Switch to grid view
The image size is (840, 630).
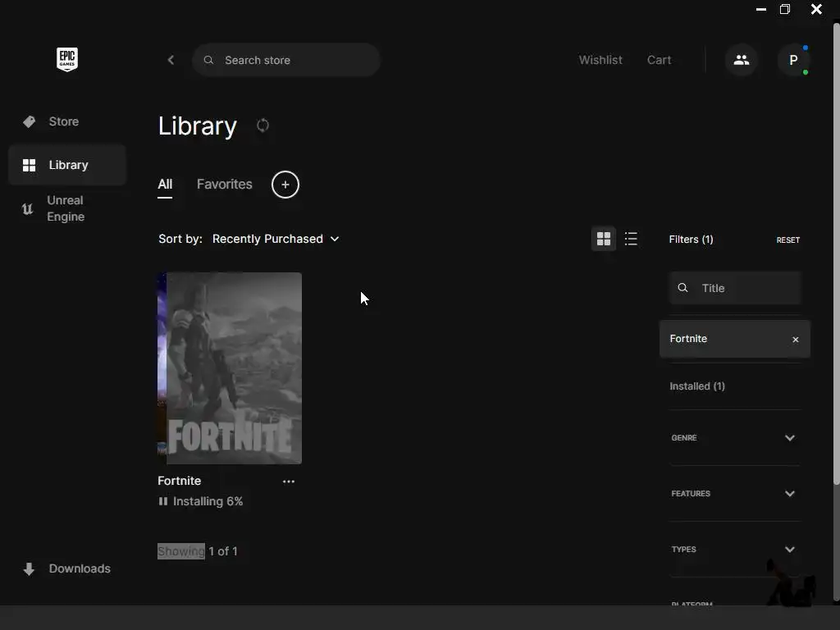click(603, 239)
